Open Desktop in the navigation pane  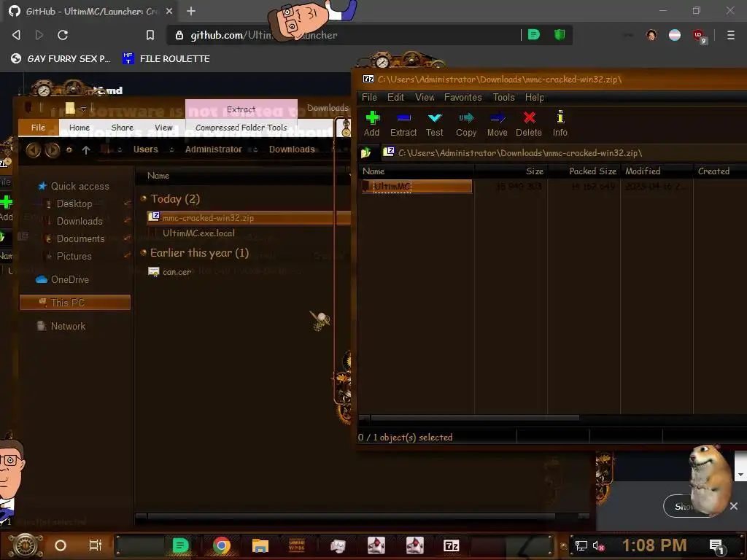[74, 204]
